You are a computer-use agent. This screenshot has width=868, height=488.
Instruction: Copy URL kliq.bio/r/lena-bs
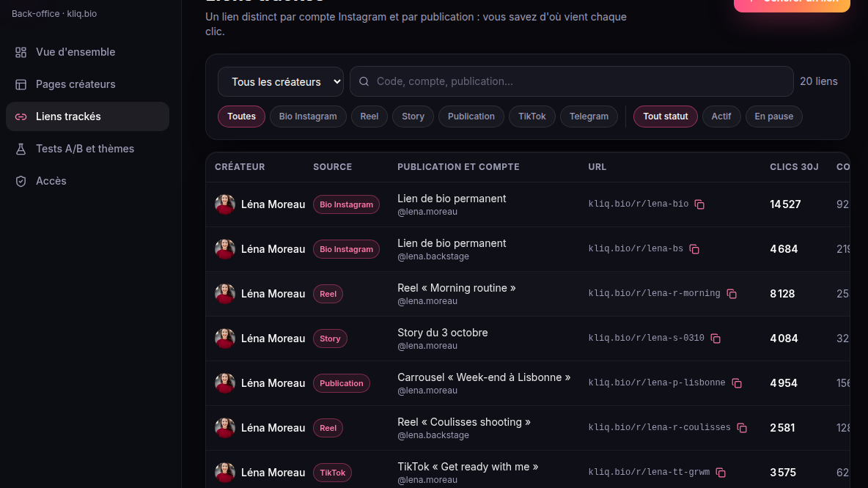694,250
